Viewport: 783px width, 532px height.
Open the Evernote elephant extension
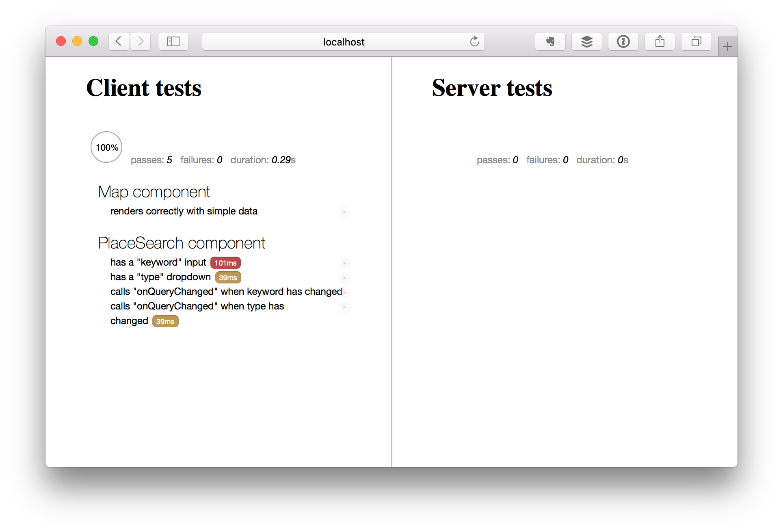pyautogui.click(x=550, y=41)
